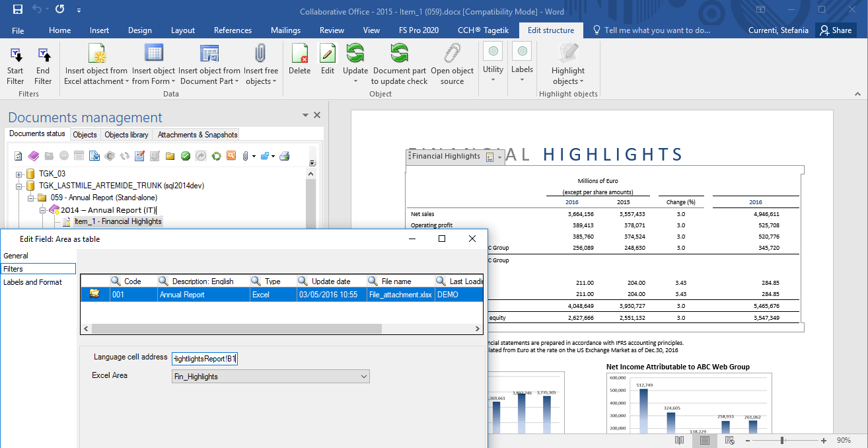Collapse the 059 - Annual Report folder node

coord(31,198)
